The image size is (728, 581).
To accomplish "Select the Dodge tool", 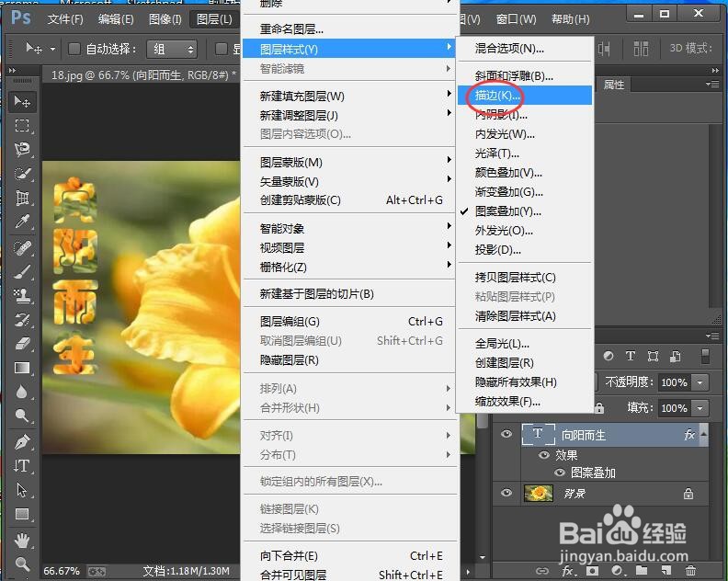I will point(22,416).
